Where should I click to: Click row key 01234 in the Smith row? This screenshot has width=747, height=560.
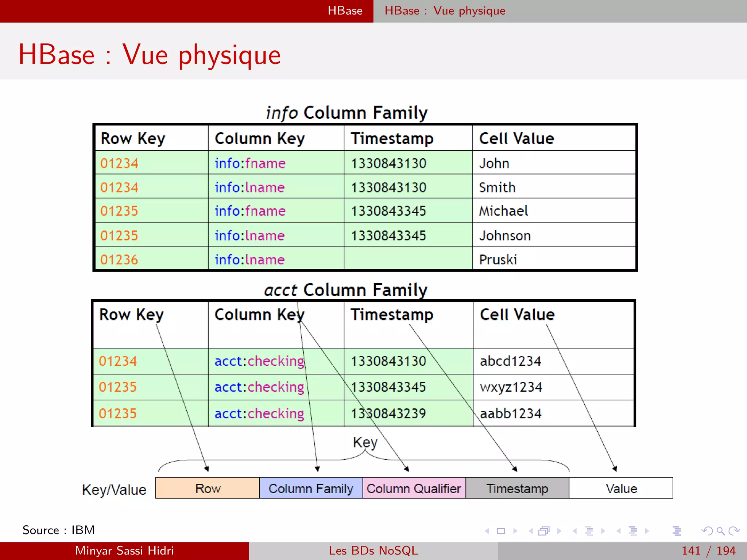pyautogui.click(x=119, y=187)
